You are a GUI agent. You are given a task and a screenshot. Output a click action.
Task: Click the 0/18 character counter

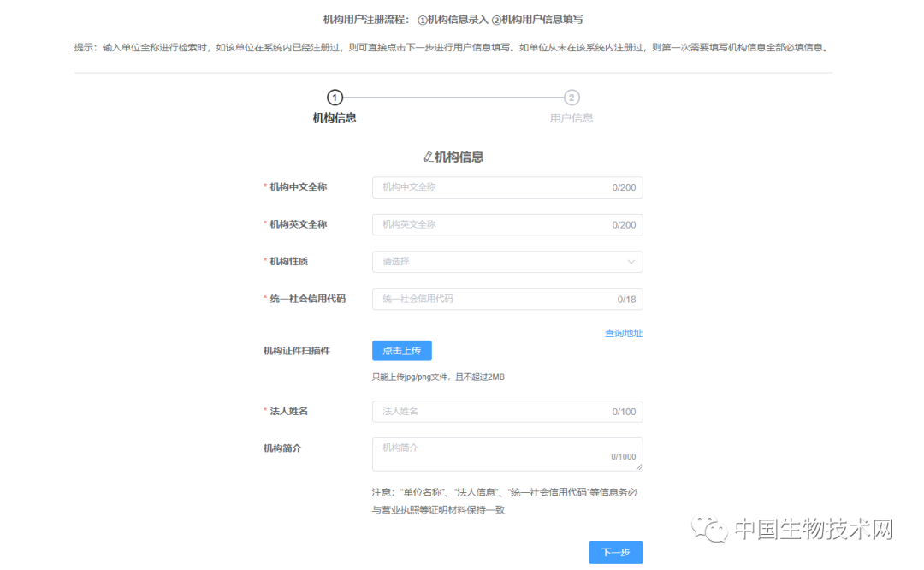[x=626, y=300]
